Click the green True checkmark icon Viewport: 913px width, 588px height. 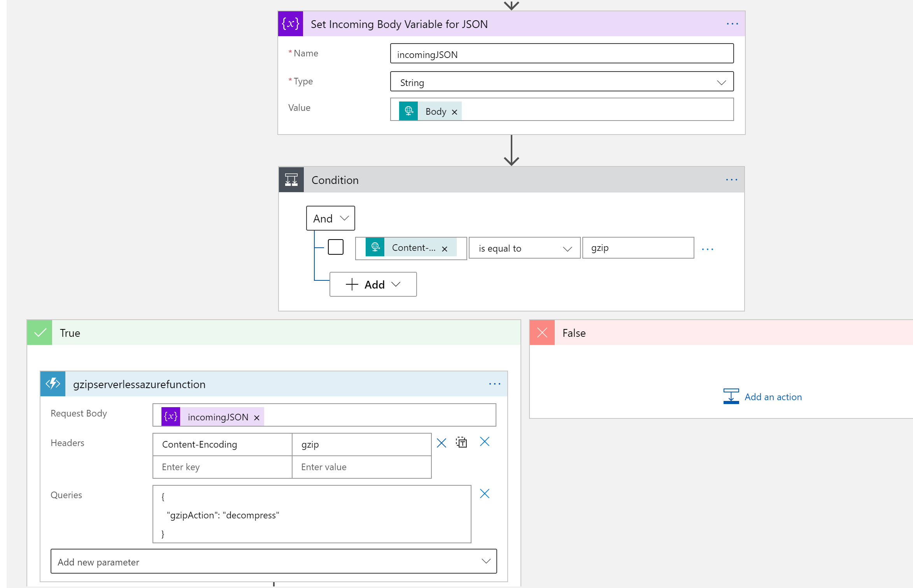click(x=40, y=332)
